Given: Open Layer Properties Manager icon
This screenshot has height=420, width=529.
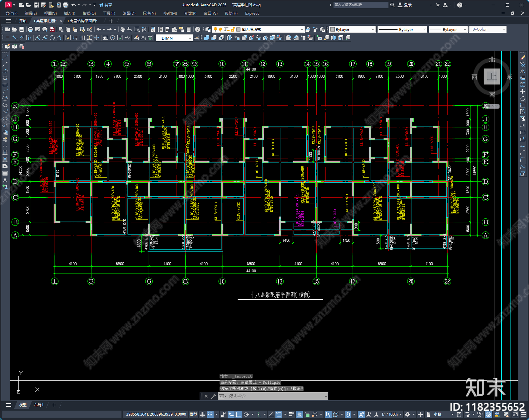Looking at the screenshot, I should coord(208,29).
